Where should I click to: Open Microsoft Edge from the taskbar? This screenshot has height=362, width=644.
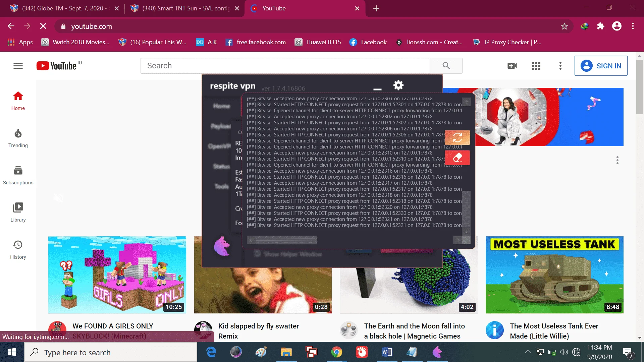[211, 352]
